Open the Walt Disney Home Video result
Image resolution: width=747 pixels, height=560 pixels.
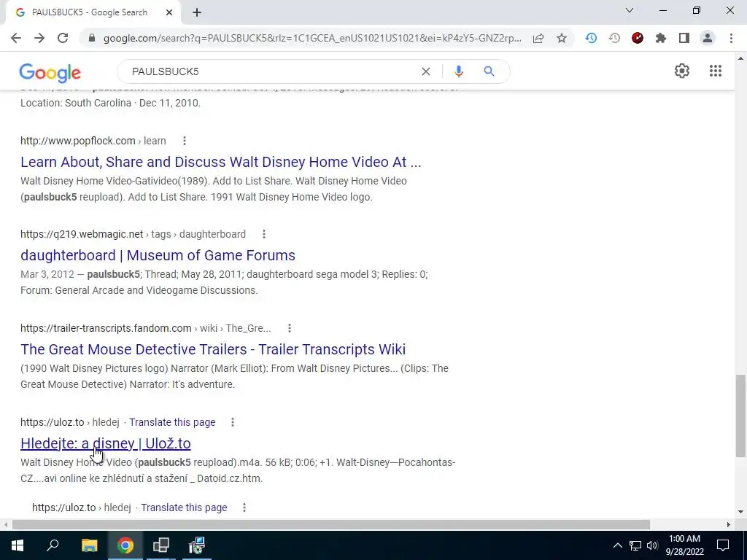220,162
